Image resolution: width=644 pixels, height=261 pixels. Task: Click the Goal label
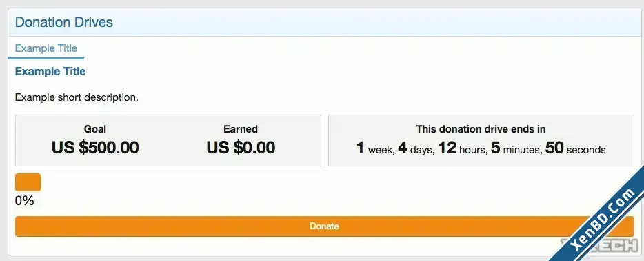tap(95, 129)
